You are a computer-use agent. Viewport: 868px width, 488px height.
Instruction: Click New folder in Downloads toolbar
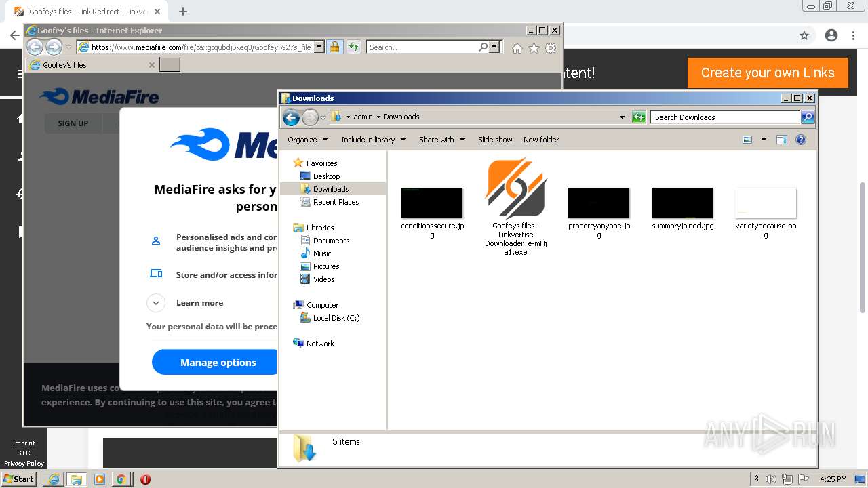click(541, 140)
